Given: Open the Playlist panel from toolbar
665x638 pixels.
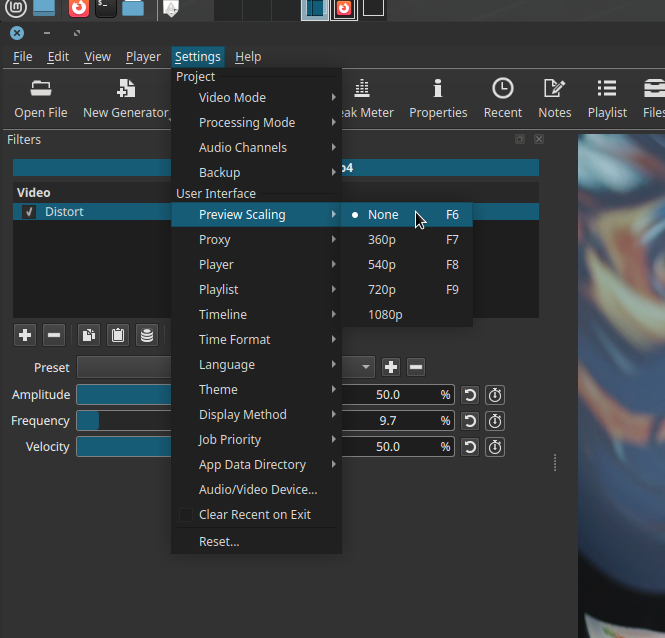Looking at the screenshot, I should pos(607,98).
